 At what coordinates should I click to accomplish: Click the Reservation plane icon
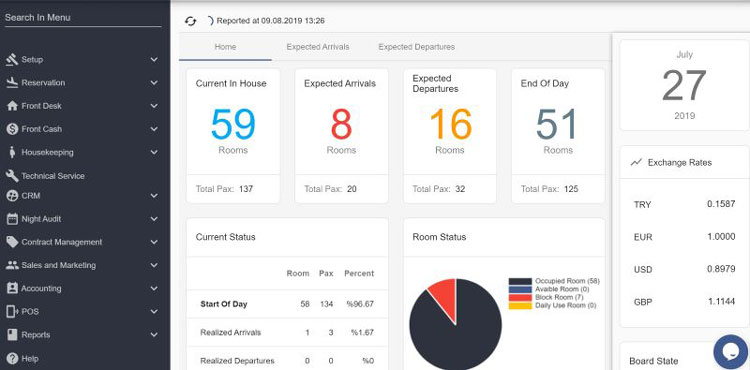tap(12, 83)
